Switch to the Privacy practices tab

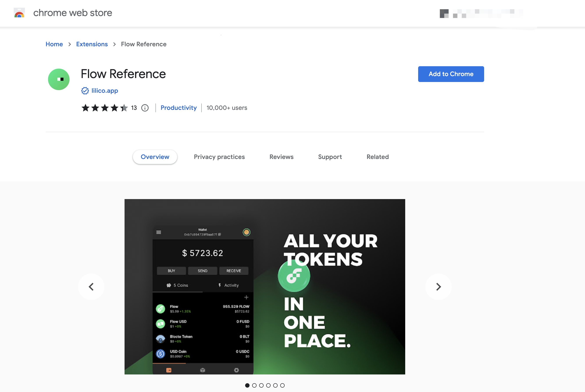click(x=219, y=157)
